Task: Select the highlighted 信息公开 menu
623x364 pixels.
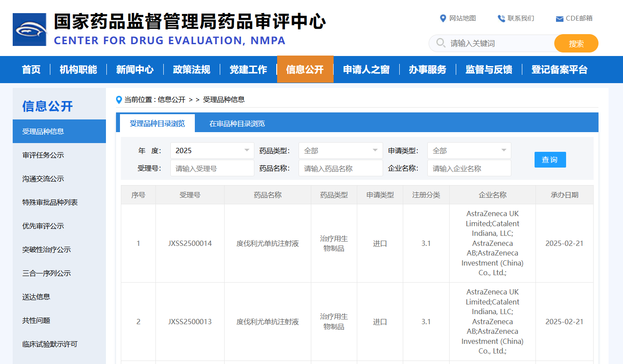Action: (305, 70)
